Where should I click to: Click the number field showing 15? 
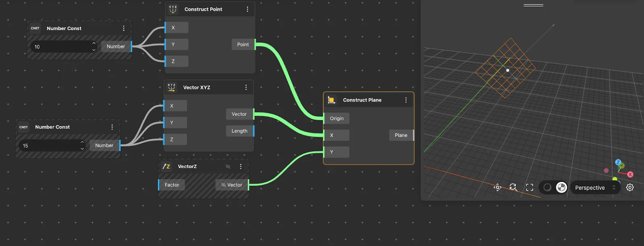pyautogui.click(x=48, y=146)
